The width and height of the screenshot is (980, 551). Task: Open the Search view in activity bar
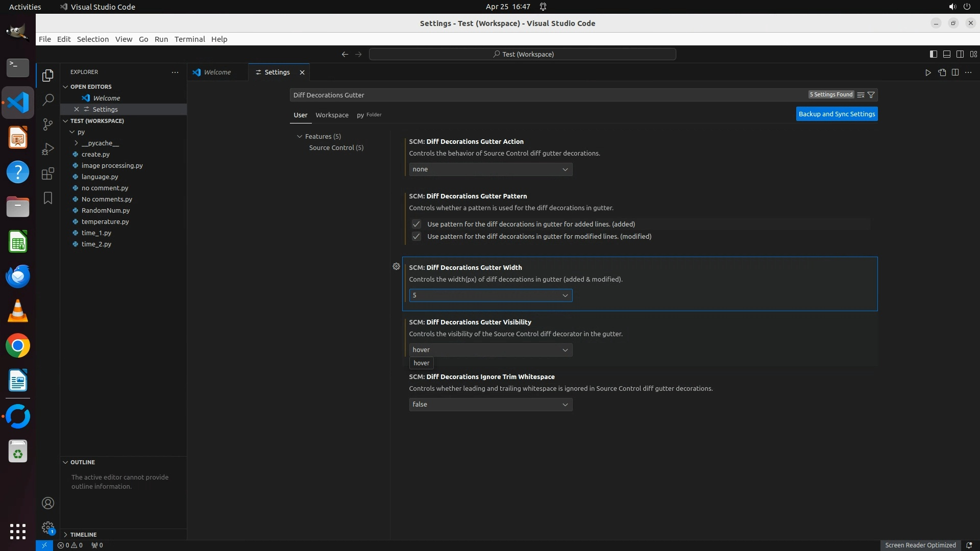point(48,99)
